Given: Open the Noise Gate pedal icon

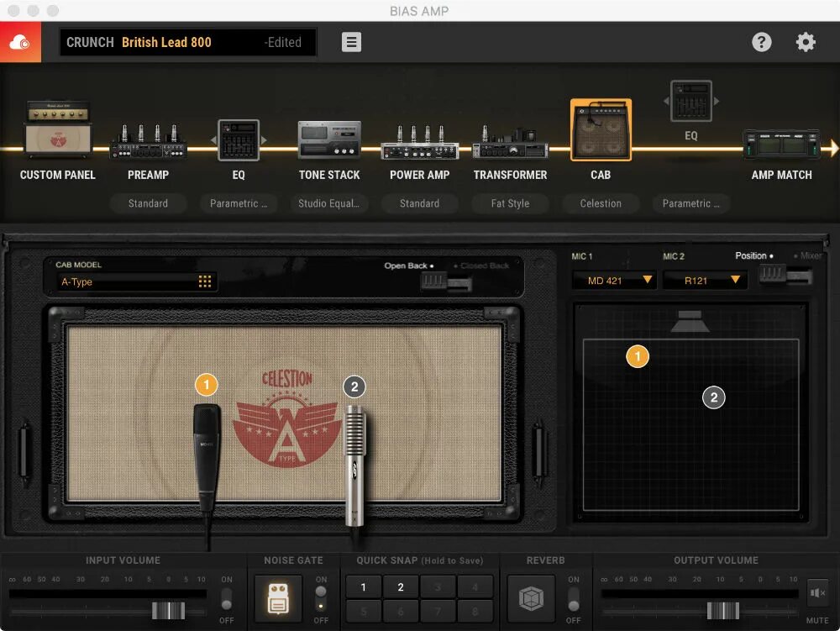Looking at the screenshot, I should (x=278, y=598).
